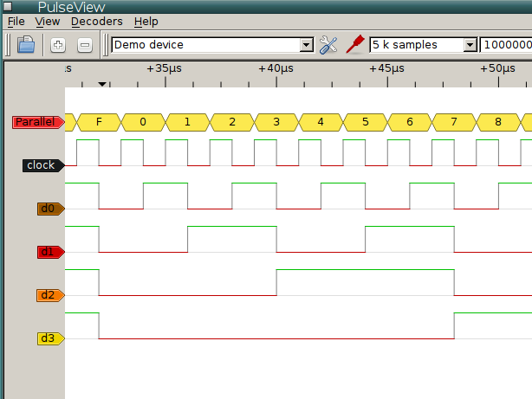This screenshot has height=399, width=532.
Task: Click the +45µs ruler label
Action: click(x=386, y=68)
